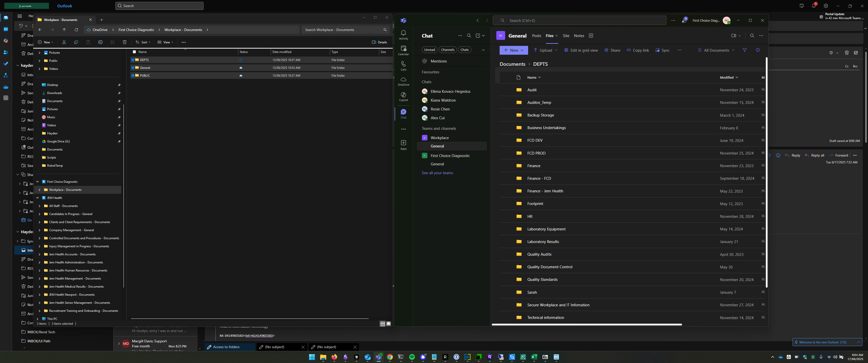Toggle the Channels filter in Teams chat
Image resolution: width=868 pixels, height=363 pixels.
447,50
